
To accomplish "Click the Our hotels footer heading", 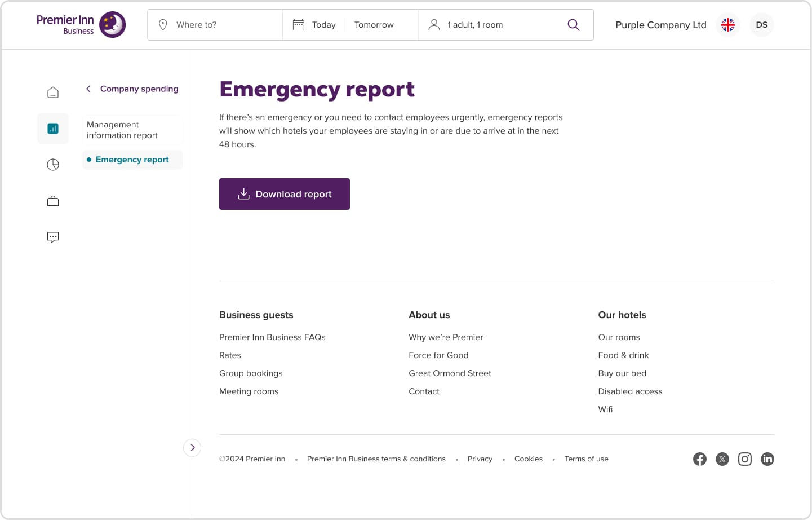I will [x=622, y=315].
